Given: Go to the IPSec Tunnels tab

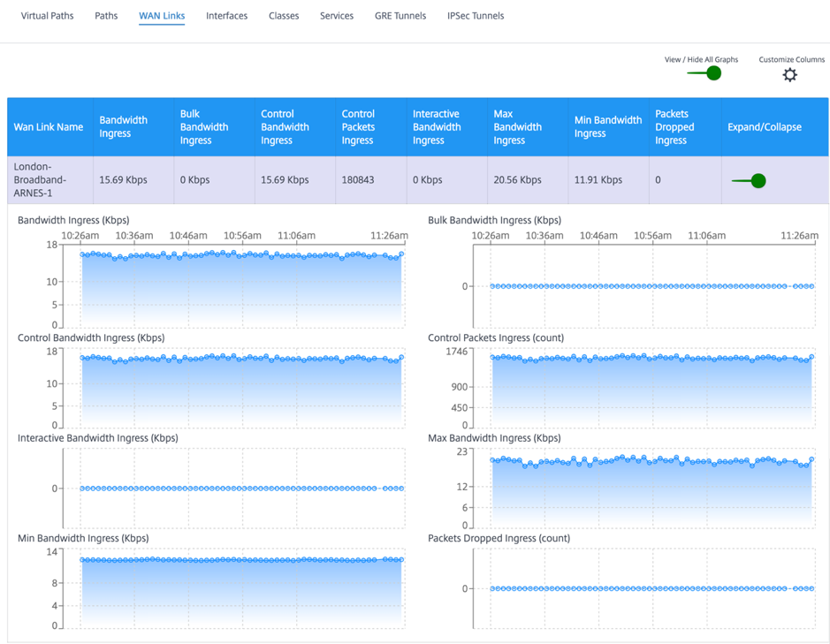Looking at the screenshot, I should pyautogui.click(x=476, y=16).
